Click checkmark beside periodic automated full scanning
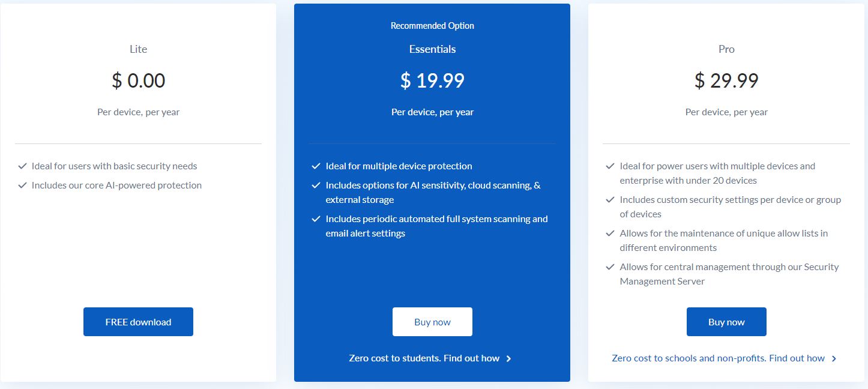Viewport: 868px width, 389px height. (x=316, y=219)
